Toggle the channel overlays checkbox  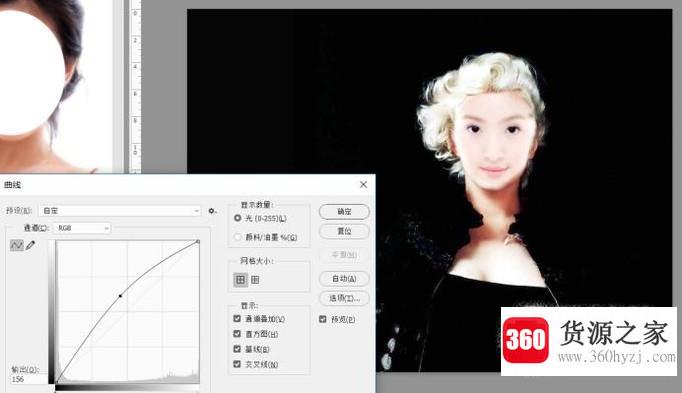(237, 318)
